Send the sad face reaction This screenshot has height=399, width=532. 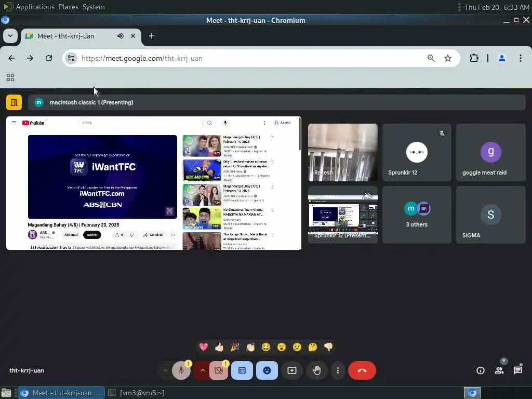(297, 347)
